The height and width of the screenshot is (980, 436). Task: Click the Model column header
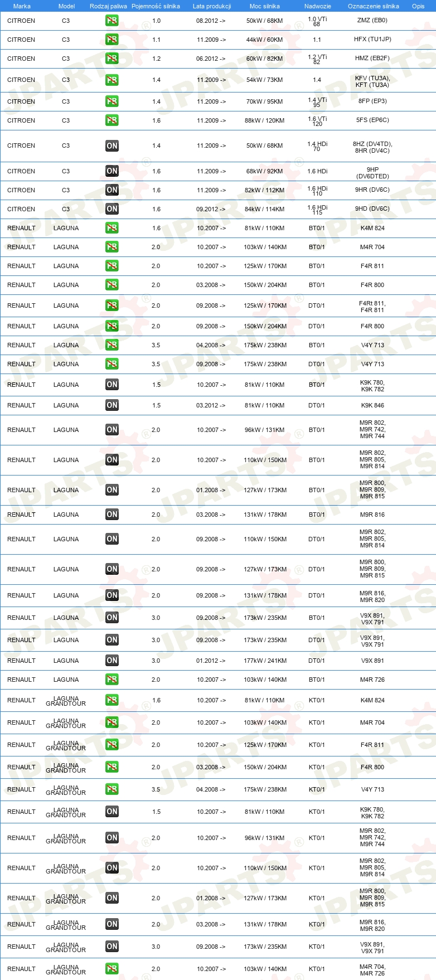66,6
